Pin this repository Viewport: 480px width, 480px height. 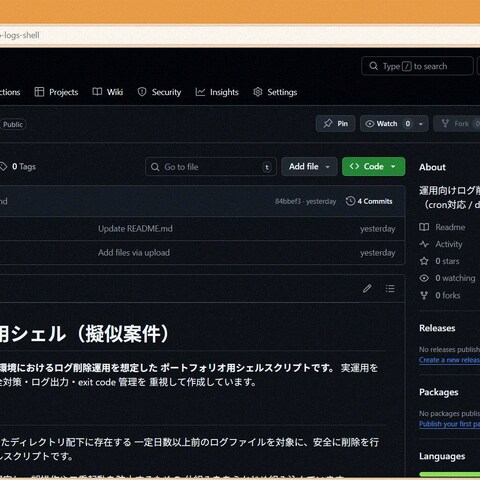tap(335, 124)
